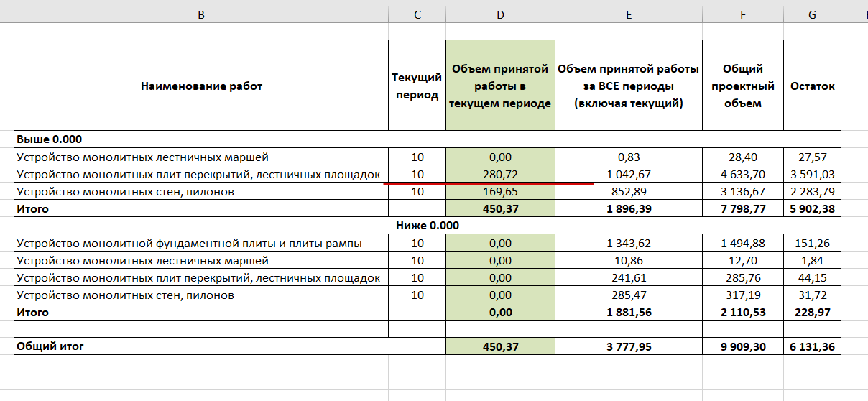Click the 'Общий проектный объем' header cell

(x=743, y=86)
